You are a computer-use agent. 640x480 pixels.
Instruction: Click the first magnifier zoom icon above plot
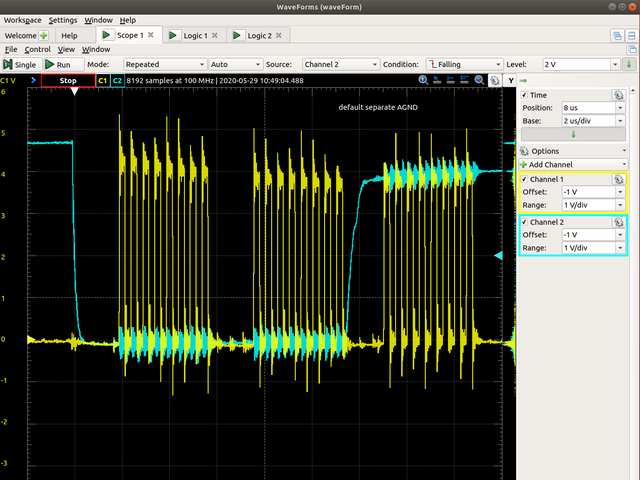point(423,80)
